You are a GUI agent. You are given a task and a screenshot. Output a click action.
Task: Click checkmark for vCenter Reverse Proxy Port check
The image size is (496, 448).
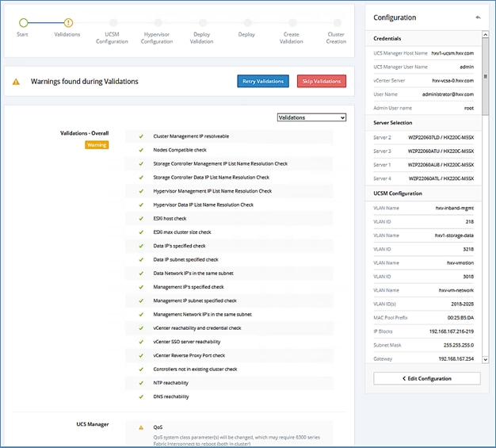point(141,355)
